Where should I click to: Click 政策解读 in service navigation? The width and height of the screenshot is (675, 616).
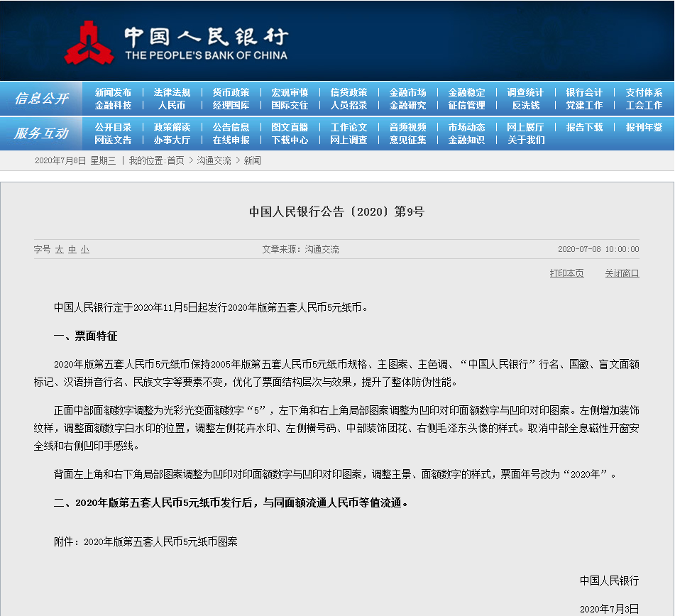172,128
